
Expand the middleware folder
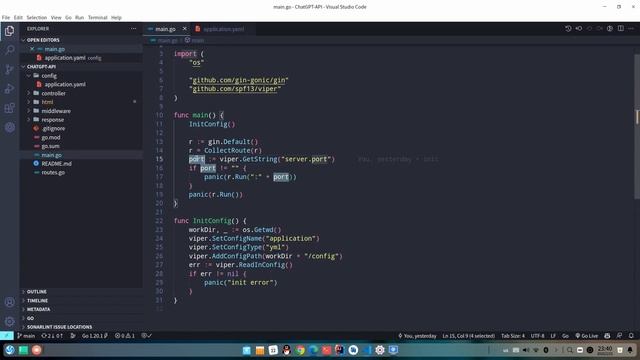[81, 111]
